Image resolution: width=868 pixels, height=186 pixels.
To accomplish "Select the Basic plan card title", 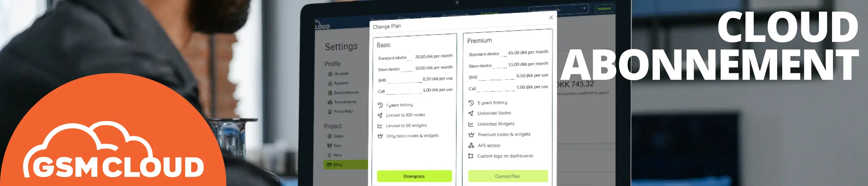I will point(383,45).
